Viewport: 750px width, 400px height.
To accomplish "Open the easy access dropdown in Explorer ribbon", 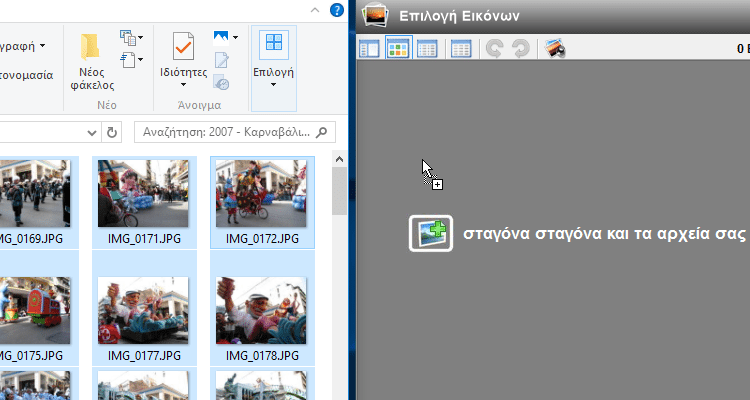I will (x=132, y=60).
